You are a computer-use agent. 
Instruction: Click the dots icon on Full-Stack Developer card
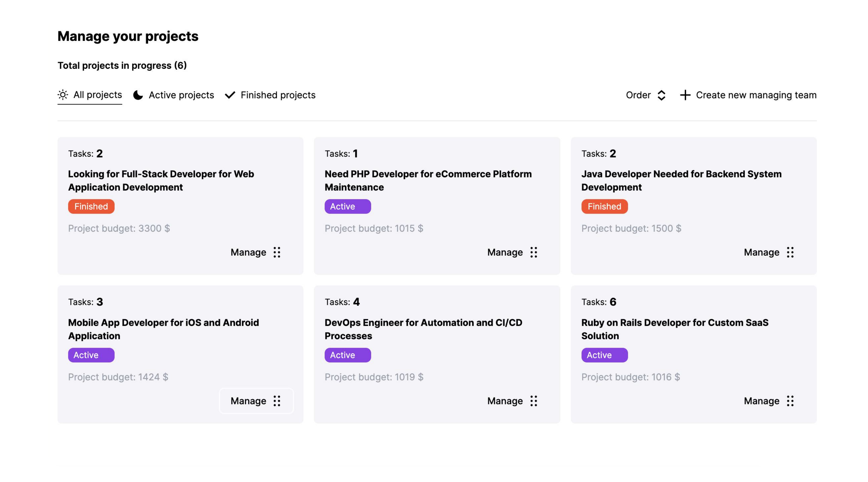tap(277, 252)
